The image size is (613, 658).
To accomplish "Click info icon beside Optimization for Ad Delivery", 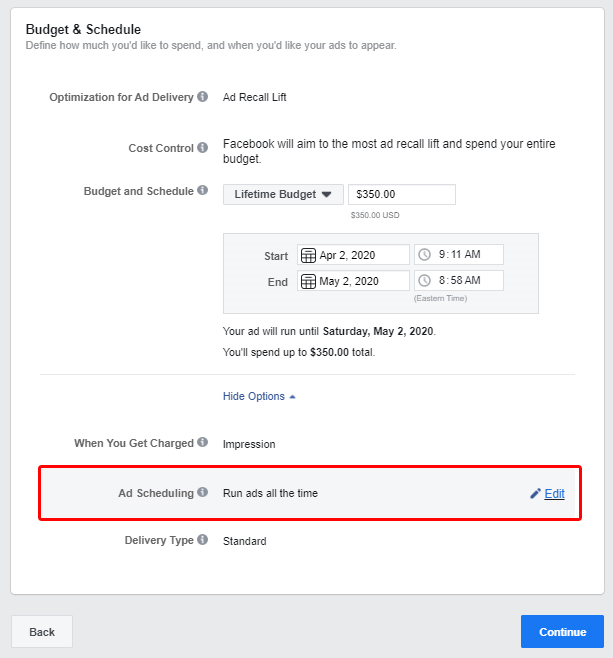I will pos(203,97).
